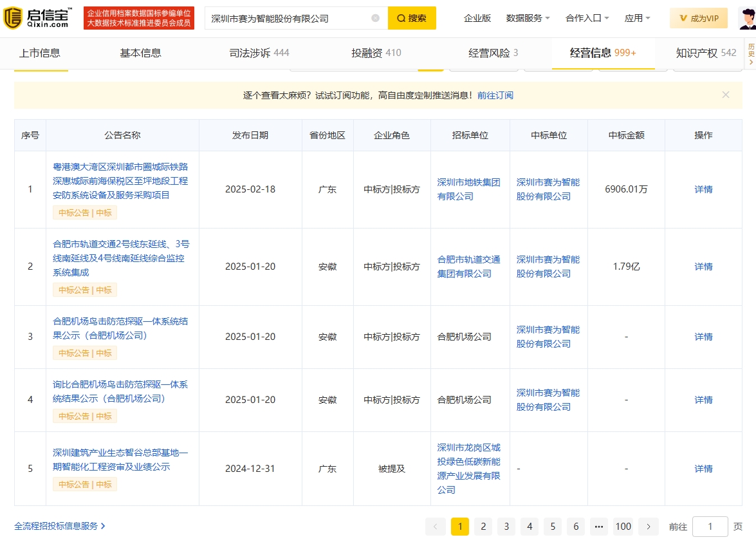Click the 6906.01万 amount cell

click(626, 190)
